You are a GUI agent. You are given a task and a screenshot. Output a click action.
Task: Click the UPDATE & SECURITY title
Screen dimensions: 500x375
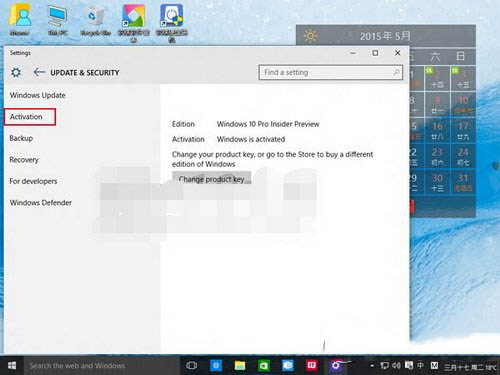click(x=85, y=73)
